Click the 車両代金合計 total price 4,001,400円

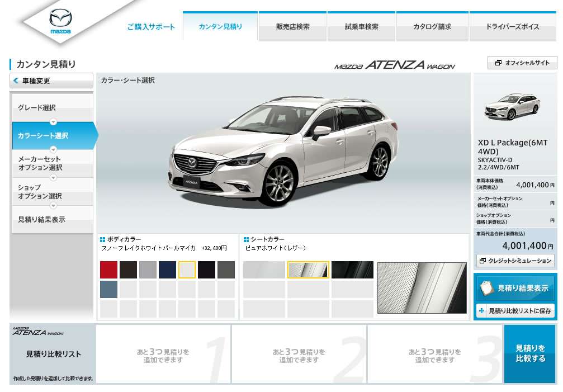pos(528,245)
